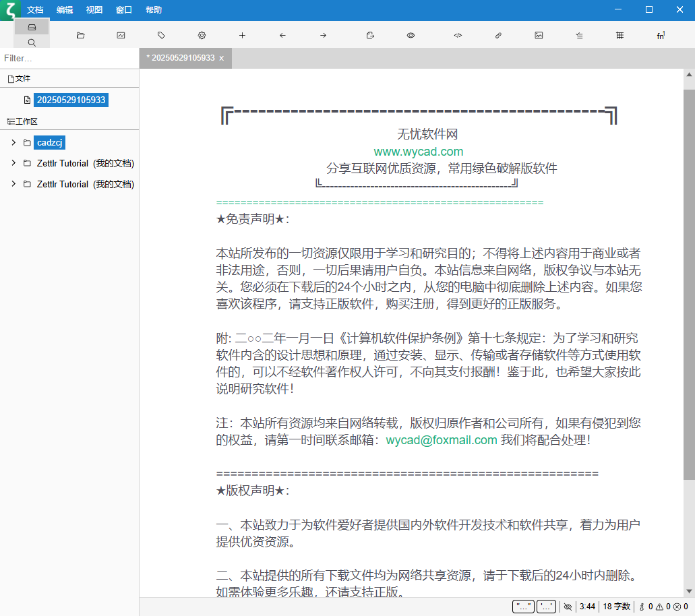Screen dimensions: 695x616
Task: Click the Filter input field
Action: tap(69, 59)
